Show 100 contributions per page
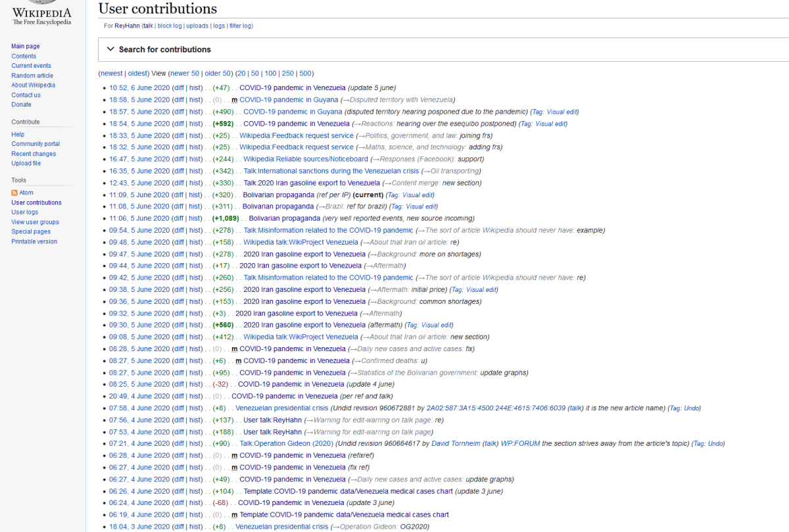 coord(270,73)
